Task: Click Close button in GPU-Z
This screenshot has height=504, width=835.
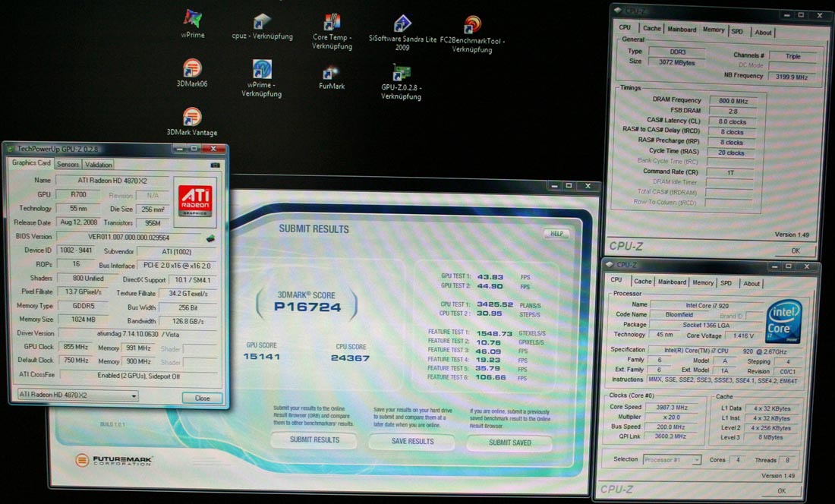Action: click(203, 398)
